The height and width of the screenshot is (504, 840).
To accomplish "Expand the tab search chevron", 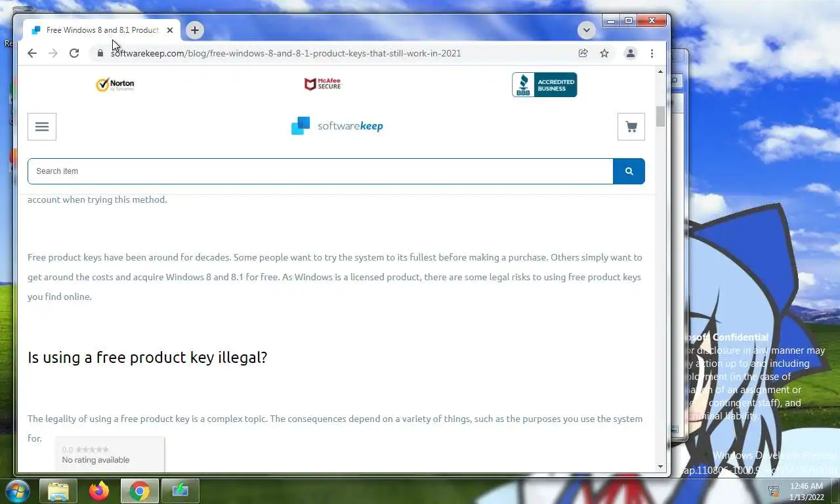I will (587, 30).
